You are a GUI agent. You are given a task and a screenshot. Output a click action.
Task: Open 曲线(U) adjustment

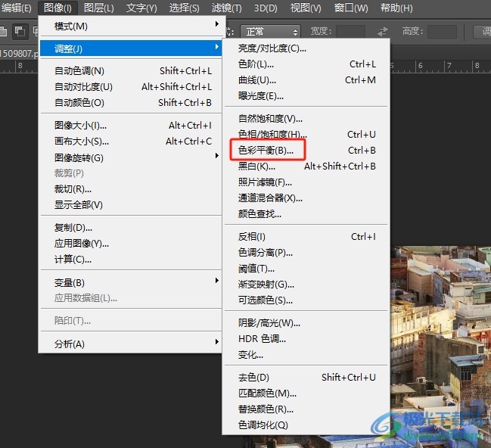[306, 80]
